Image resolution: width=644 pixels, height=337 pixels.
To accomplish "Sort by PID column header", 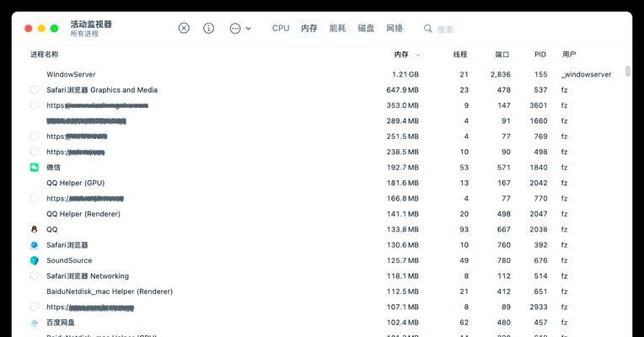I will point(540,54).
